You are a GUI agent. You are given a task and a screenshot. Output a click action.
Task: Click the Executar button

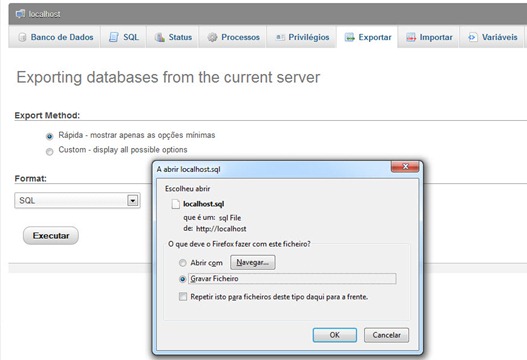coord(51,236)
